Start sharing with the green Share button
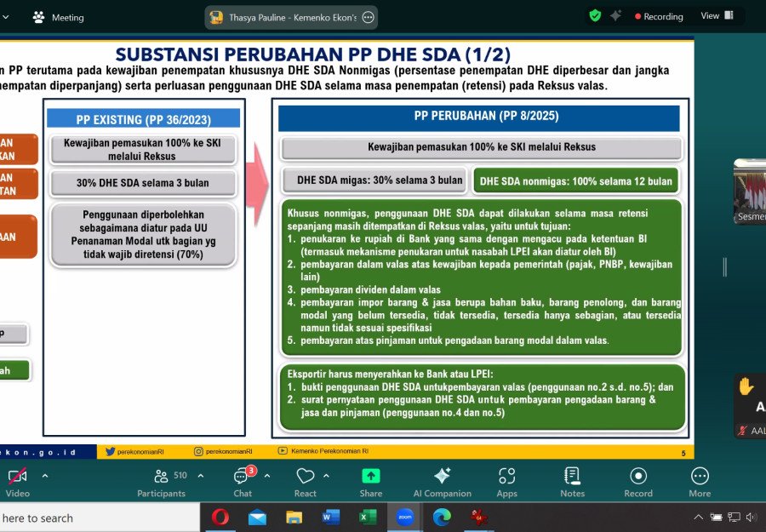The height and width of the screenshot is (532, 766). click(x=371, y=482)
